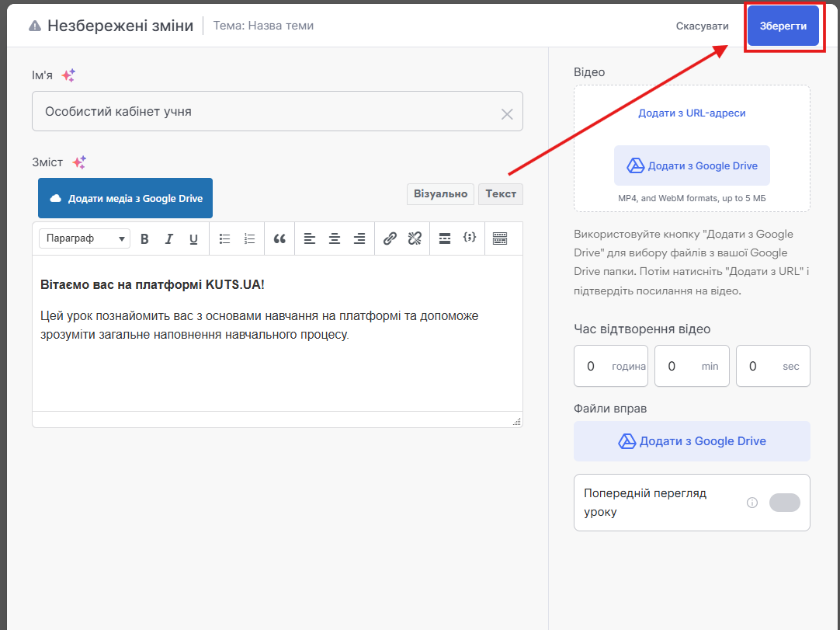Apply italic formatting in editor
The height and width of the screenshot is (630, 840).
tap(168, 239)
